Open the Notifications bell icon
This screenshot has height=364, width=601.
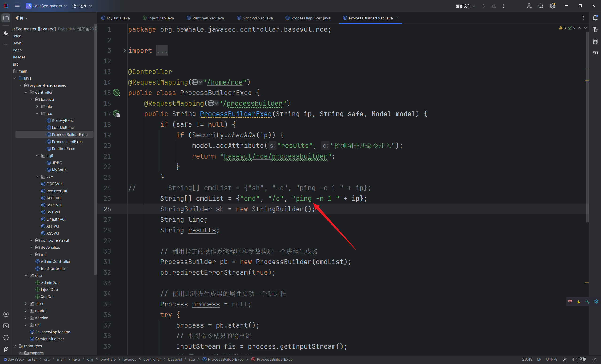pos(595,18)
